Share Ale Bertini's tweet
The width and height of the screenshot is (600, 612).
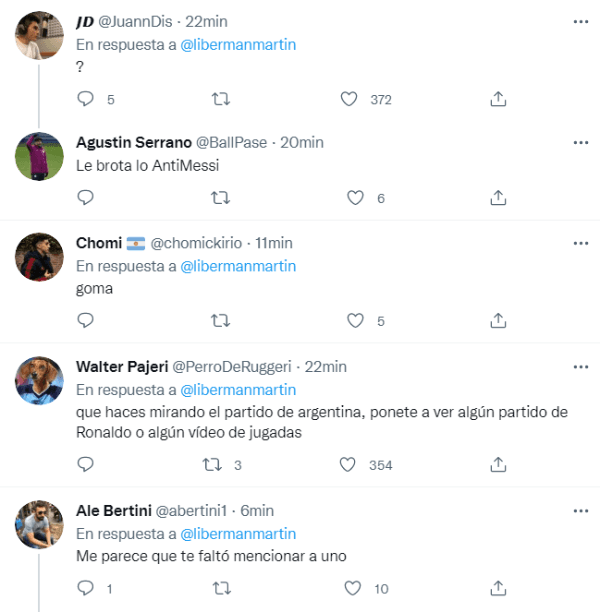tap(498, 588)
